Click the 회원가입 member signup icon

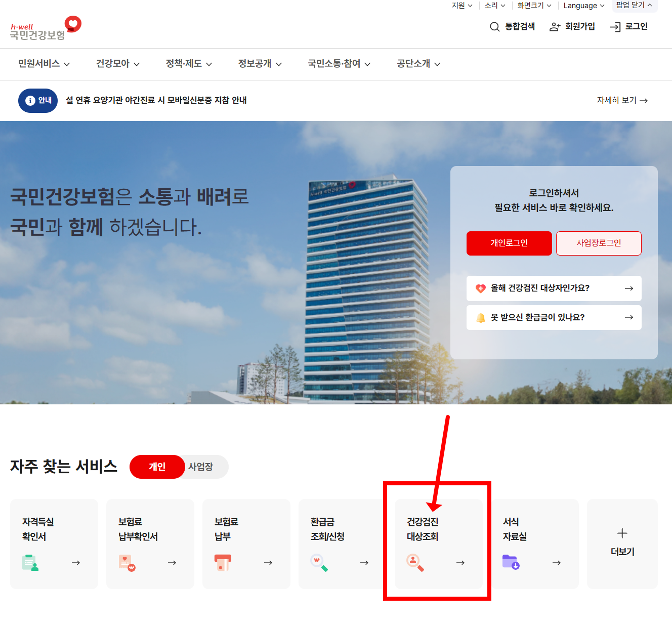555,26
